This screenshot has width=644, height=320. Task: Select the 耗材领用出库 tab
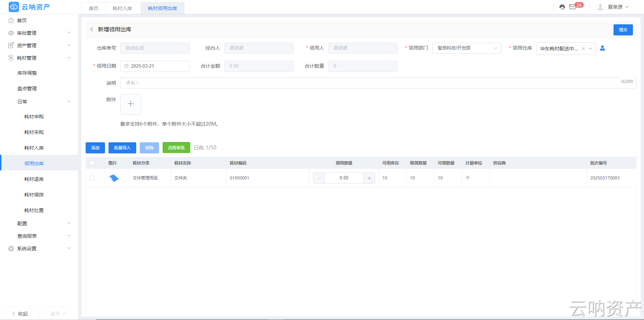pos(163,8)
